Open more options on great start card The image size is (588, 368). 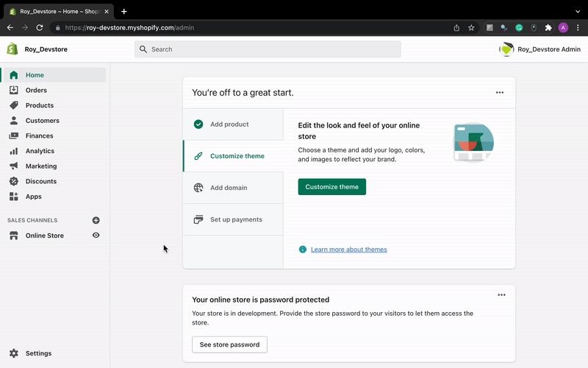tap(500, 93)
